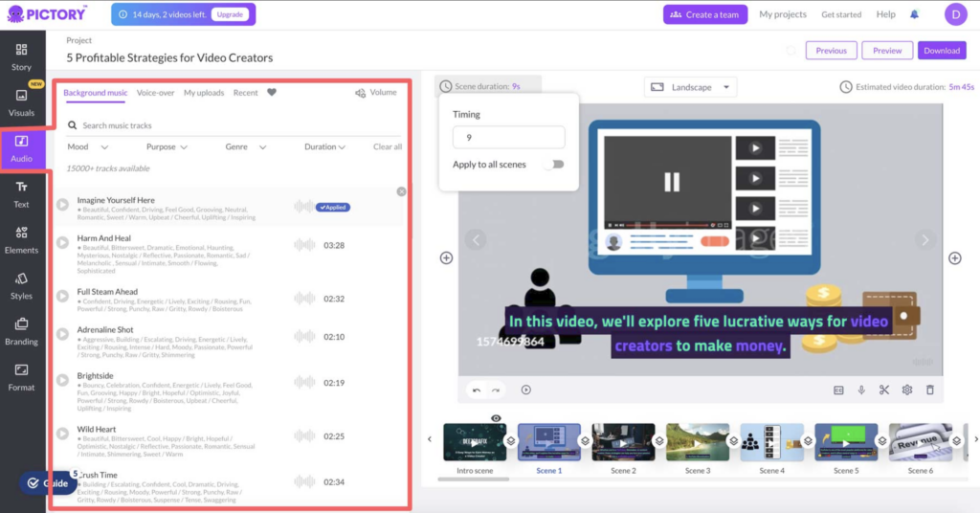The height and width of the screenshot is (513, 980).
Task: Play Brightside track
Action: [x=62, y=380]
